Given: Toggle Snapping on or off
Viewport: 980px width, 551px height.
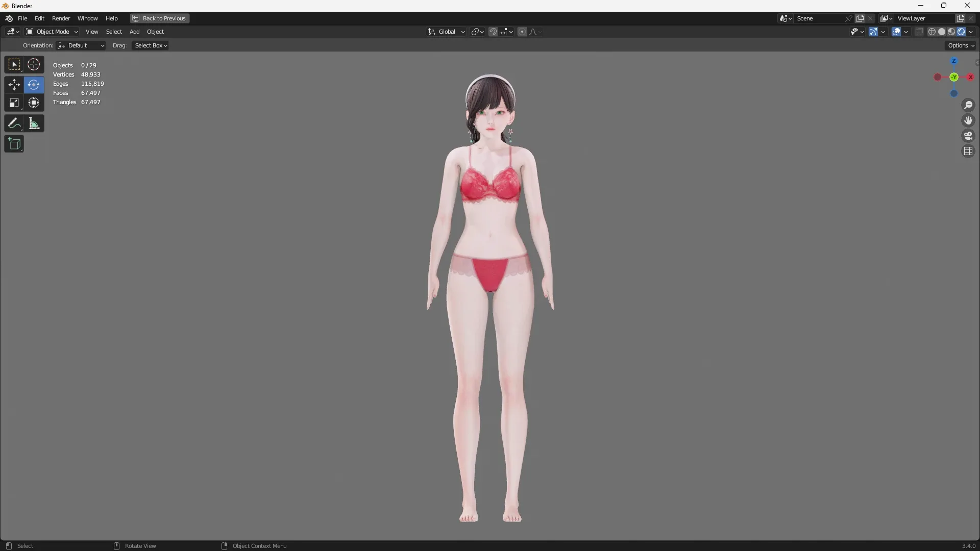Looking at the screenshot, I should pyautogui.click(x=493, y=32).
